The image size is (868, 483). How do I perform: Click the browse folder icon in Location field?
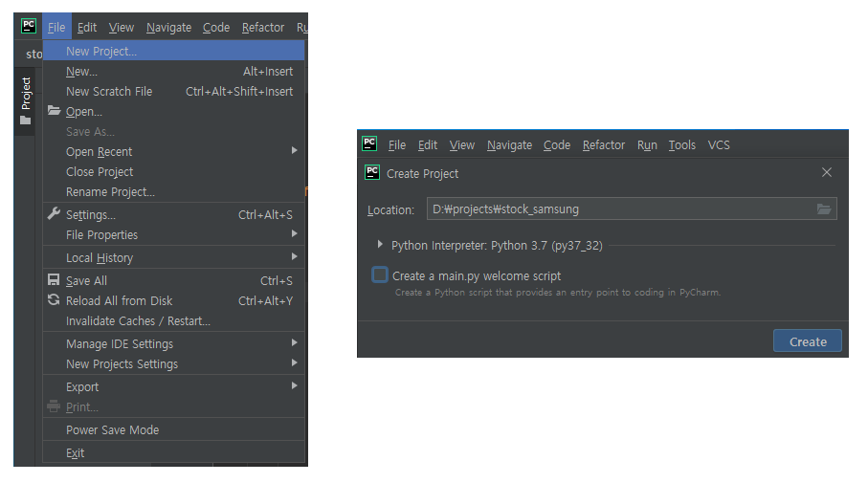tap(824, 209)
